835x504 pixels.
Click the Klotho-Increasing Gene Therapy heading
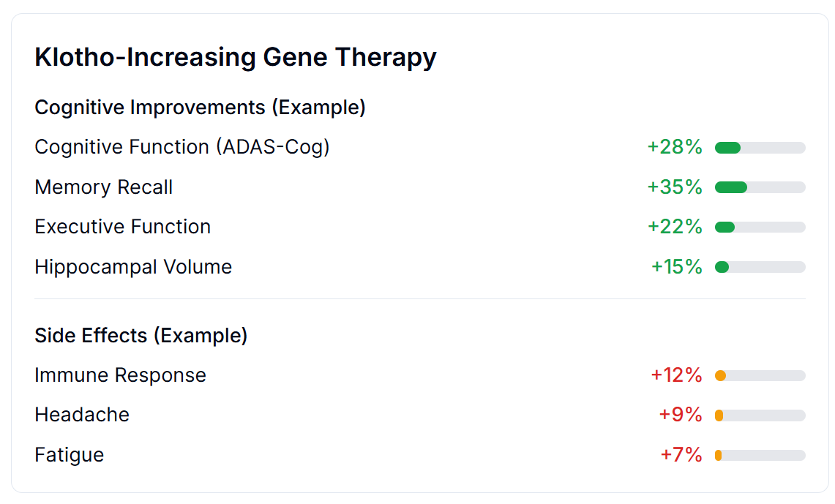coord(235,57)
